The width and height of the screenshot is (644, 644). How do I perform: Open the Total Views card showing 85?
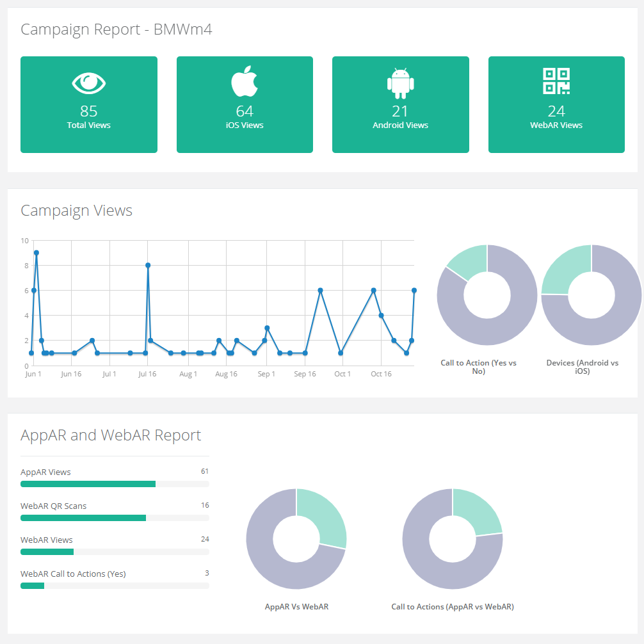pos(89,105)
